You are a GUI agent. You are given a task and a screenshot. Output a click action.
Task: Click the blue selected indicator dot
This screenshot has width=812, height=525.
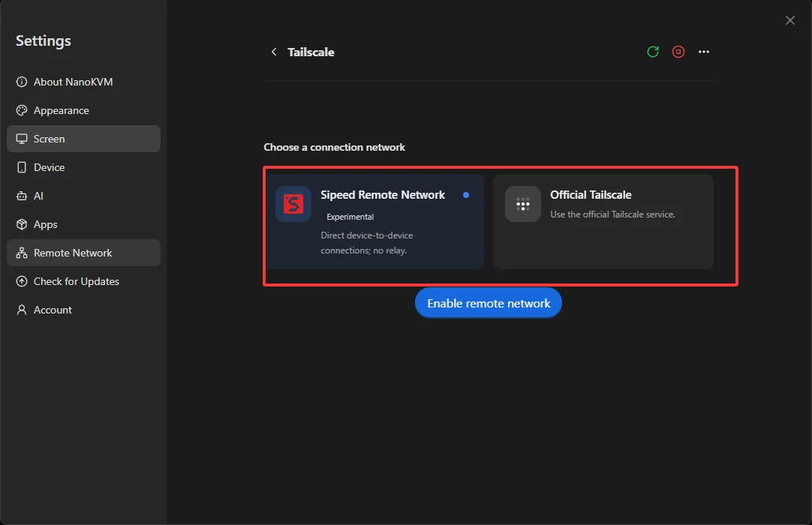pos(466,195)
